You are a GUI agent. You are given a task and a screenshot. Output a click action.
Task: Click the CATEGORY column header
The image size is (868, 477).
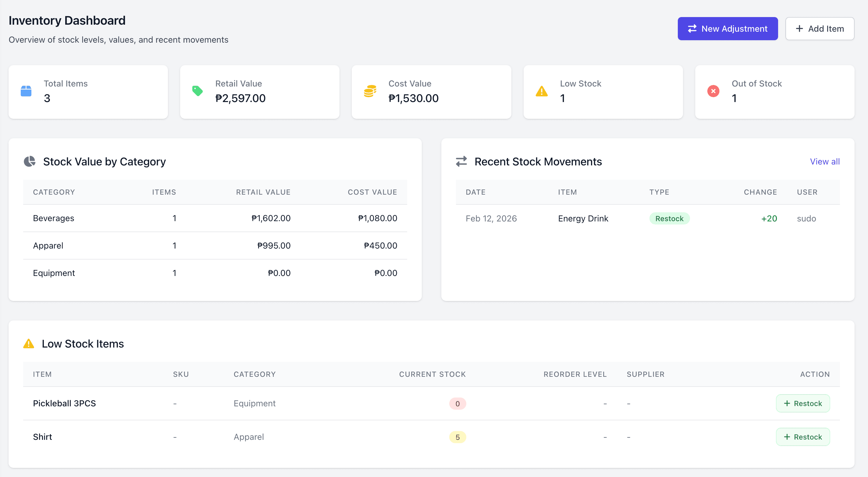coord(54,192)
